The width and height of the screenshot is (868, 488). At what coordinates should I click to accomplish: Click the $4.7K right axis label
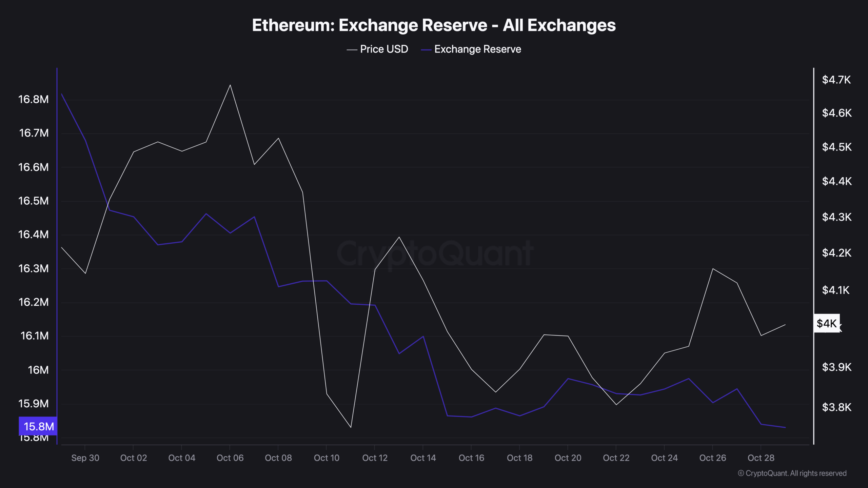(836, 80)
